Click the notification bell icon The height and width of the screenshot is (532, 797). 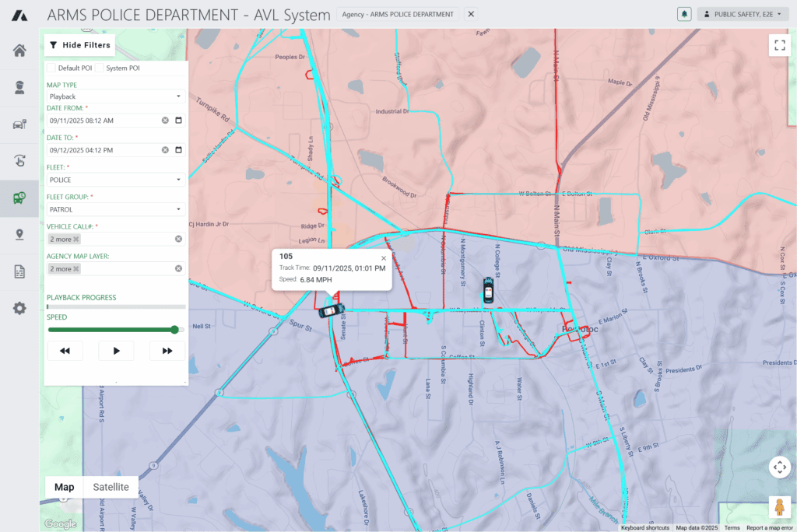684,14
